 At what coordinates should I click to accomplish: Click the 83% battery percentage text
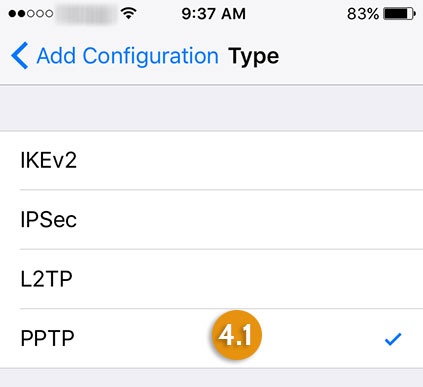pos(363,14)
